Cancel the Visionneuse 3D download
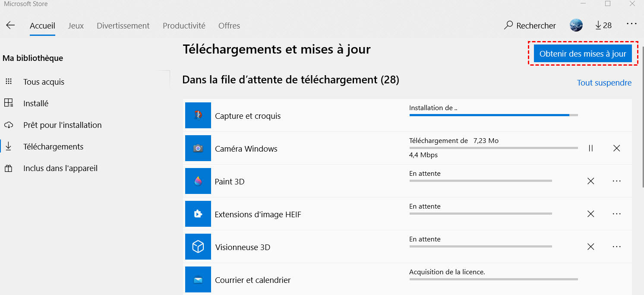 [591, 247]
